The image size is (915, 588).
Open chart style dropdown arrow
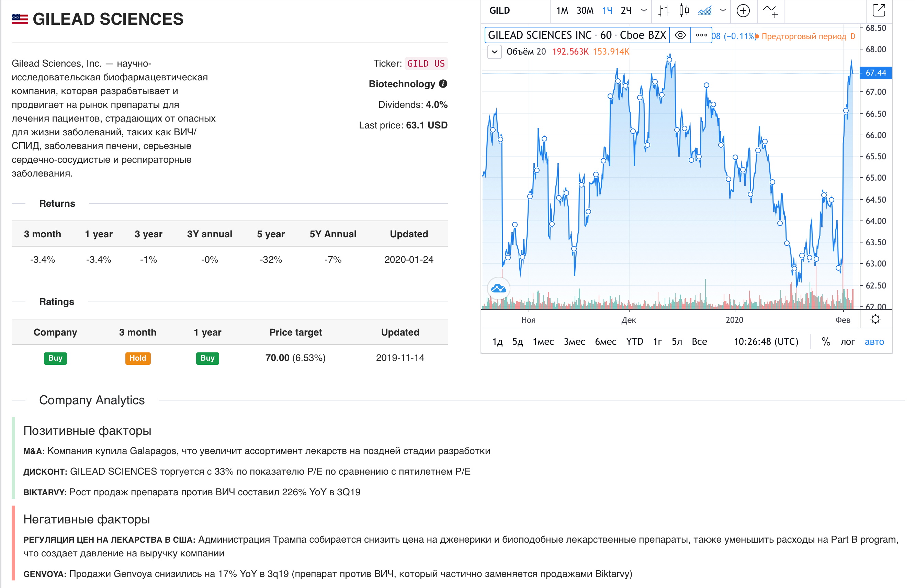(723, 11)
